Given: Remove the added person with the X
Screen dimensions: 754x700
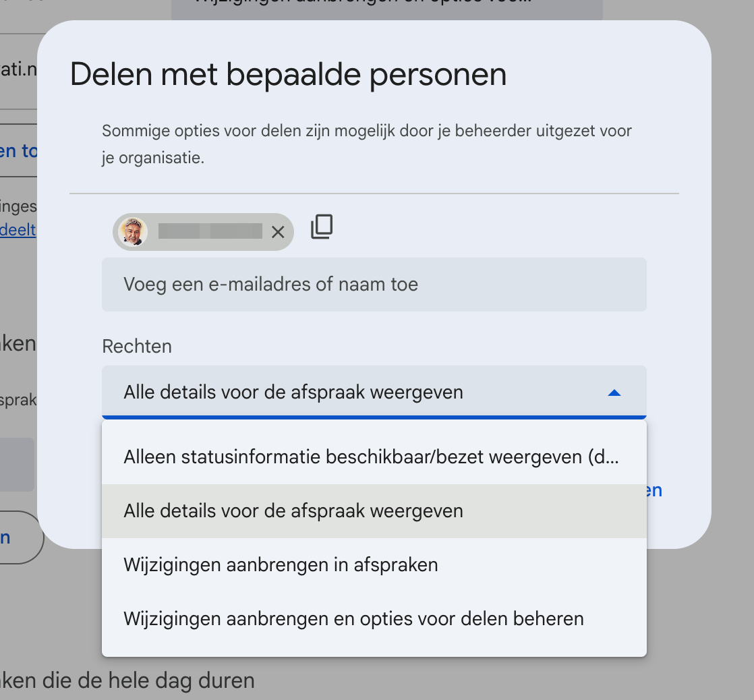Looking at the screenshot, I should 278,232.
